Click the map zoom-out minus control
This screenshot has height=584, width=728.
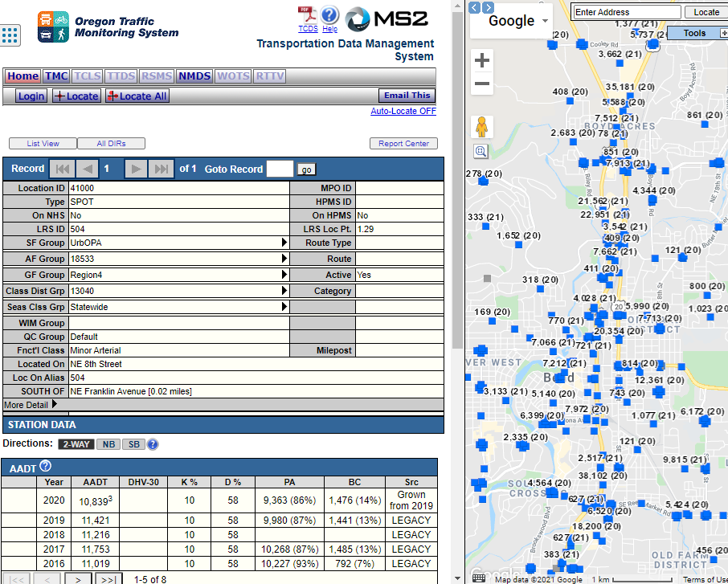[x=481, y=84]
